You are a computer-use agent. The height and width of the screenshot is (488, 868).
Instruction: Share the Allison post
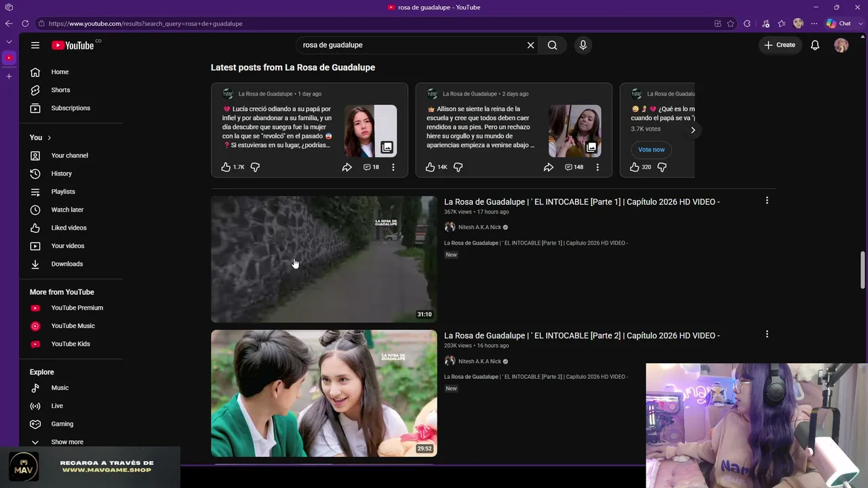point(549,167)
